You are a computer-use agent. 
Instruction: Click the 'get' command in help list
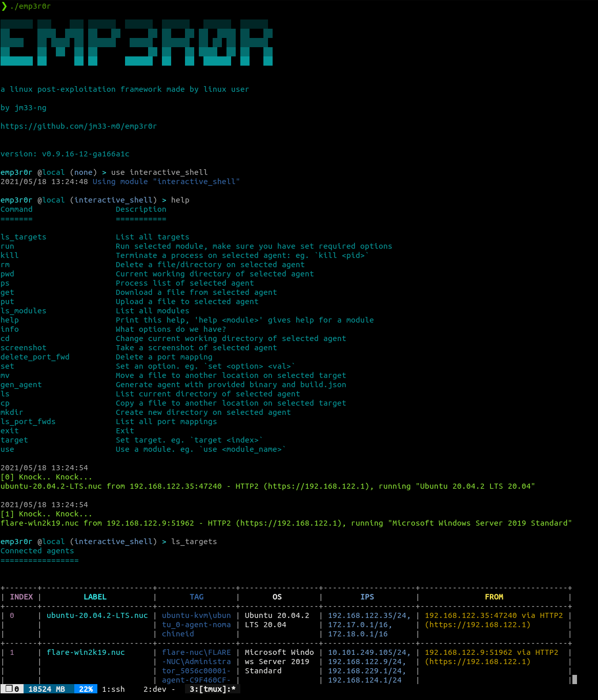pyautogui.click(x=7, y=292)
